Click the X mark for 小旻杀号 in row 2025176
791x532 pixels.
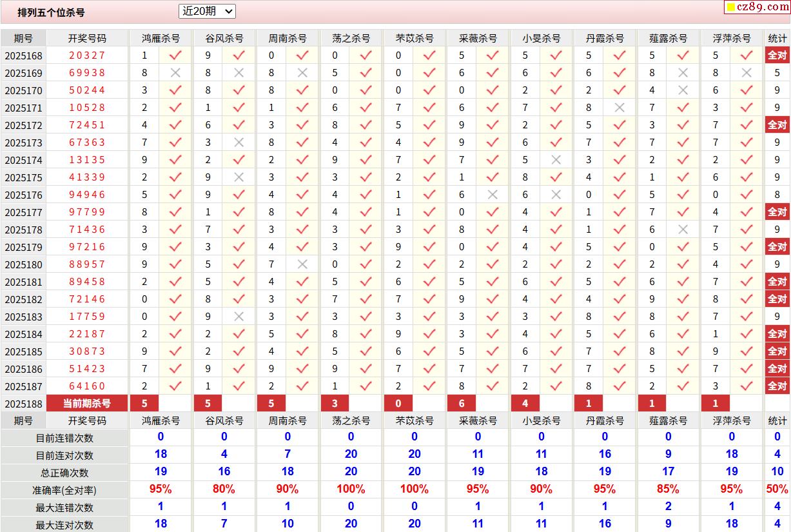tap(556, 195)
